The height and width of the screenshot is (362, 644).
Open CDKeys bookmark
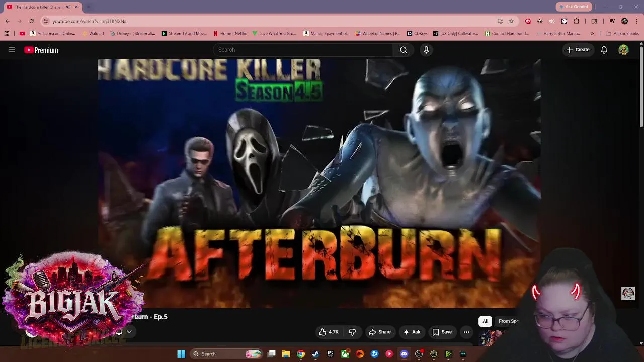pos(418,34)
